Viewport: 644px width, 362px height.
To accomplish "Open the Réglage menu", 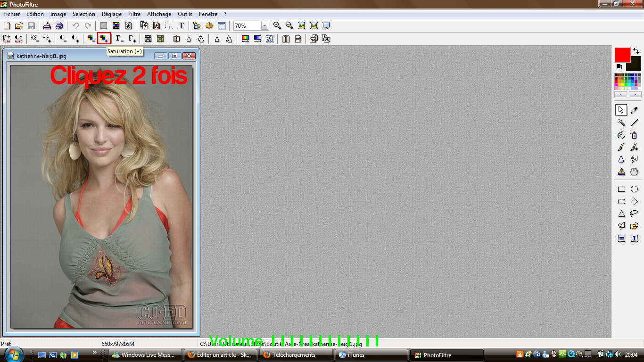I will 112,14.
